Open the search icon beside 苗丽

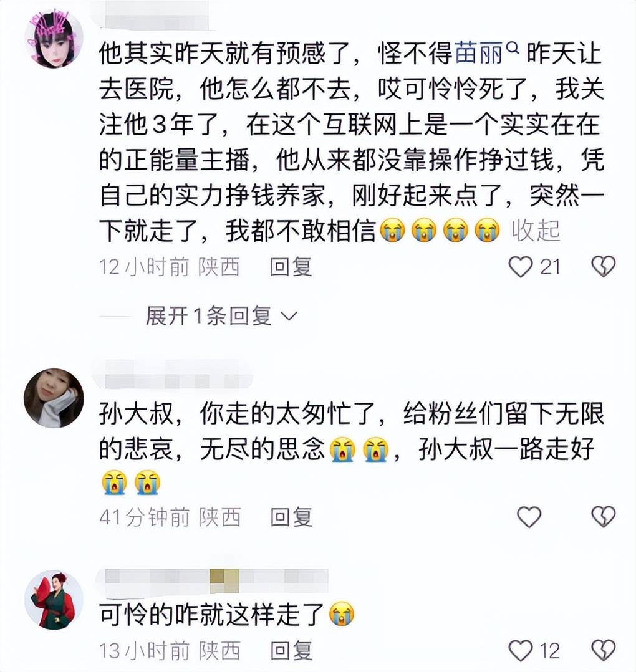pyautogui.click(x=513, y=47)
